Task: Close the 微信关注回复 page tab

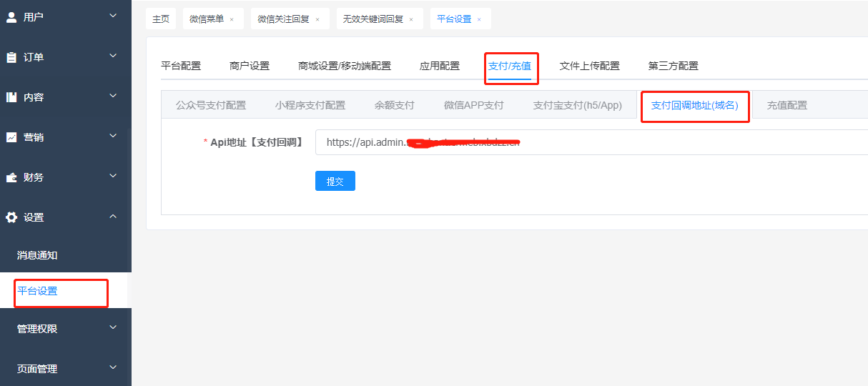Action: point(317,19)
